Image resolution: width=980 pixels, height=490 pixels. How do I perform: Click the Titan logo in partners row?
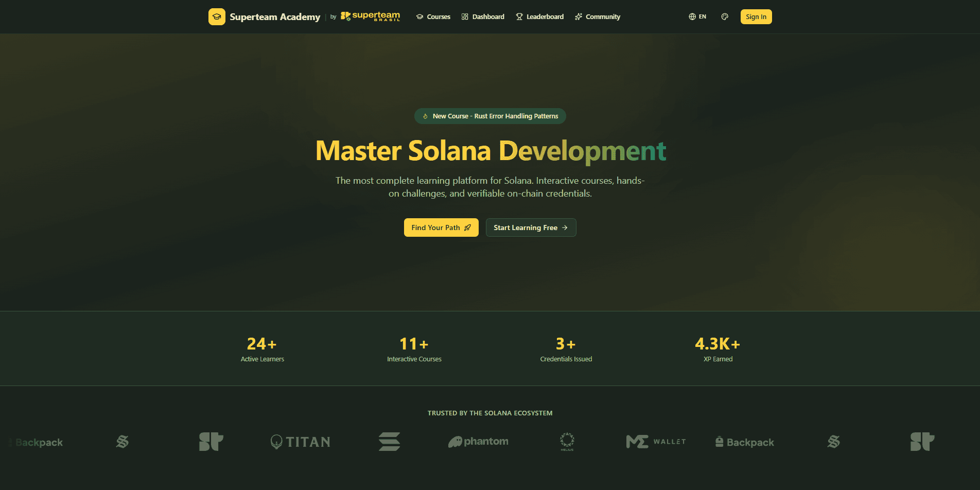pos(300,442)
